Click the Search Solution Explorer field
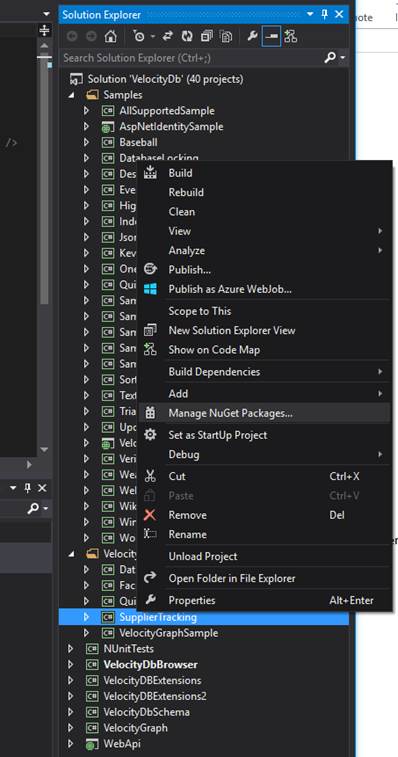Screen dimensions: 398x757 click(192, 58)
